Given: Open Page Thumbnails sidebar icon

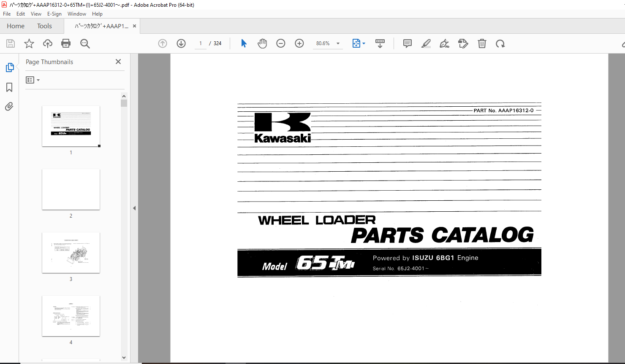Looking at the screenshot, I should 9,67.
